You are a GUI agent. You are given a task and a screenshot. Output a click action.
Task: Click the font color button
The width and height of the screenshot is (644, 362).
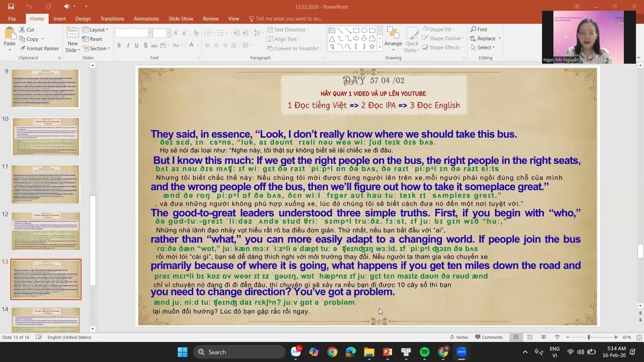pos(191,45)
